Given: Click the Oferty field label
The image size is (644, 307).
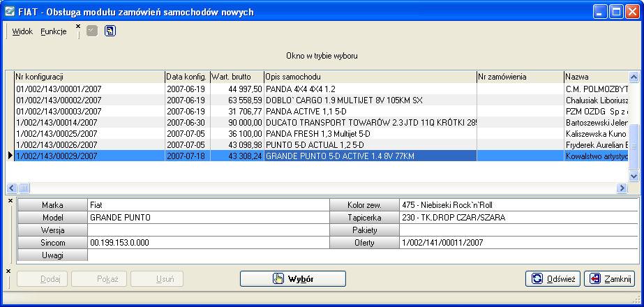Looking at the screenshot, I should click(364, 243).
